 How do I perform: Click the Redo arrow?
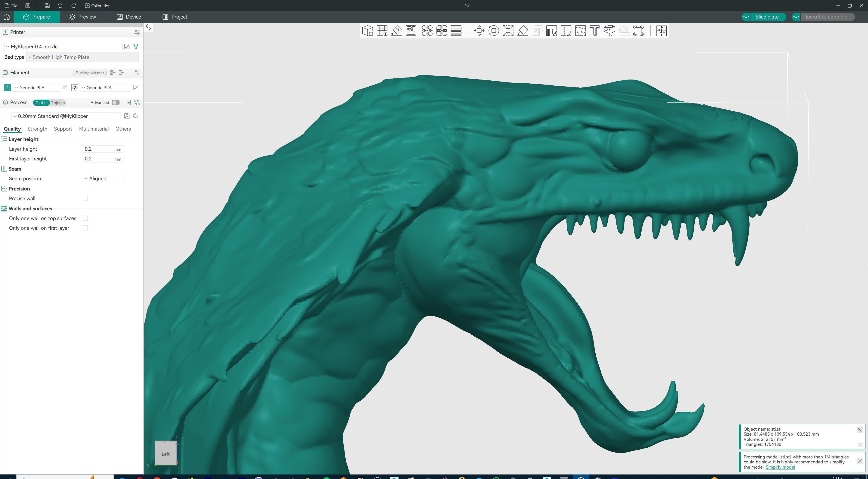74,6
